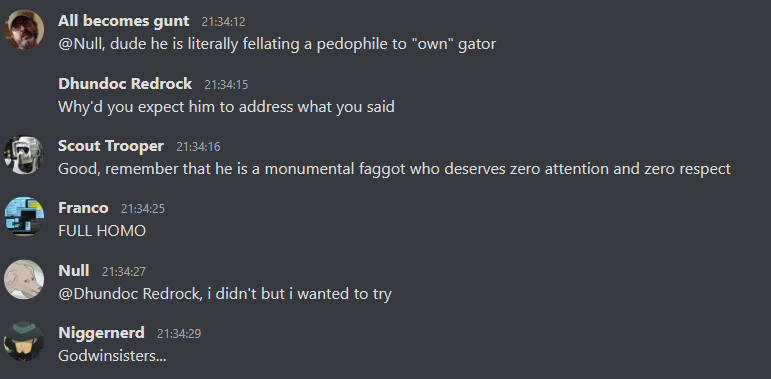Click the 21:34:16 timestamp
Screen dimensions: 771x379
[198, 147]
